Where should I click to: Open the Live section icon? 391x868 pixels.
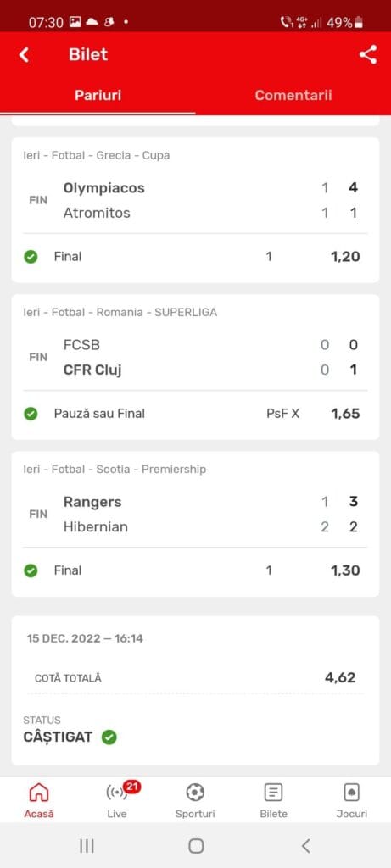(x=117, y=793)
